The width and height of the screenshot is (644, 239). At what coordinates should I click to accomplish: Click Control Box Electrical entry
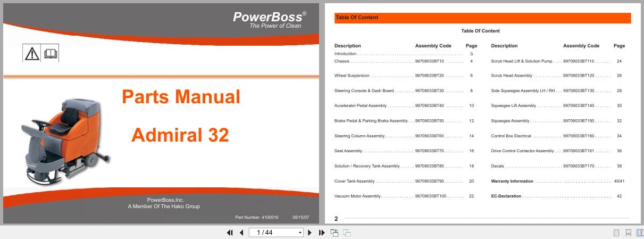pos(511,136)
